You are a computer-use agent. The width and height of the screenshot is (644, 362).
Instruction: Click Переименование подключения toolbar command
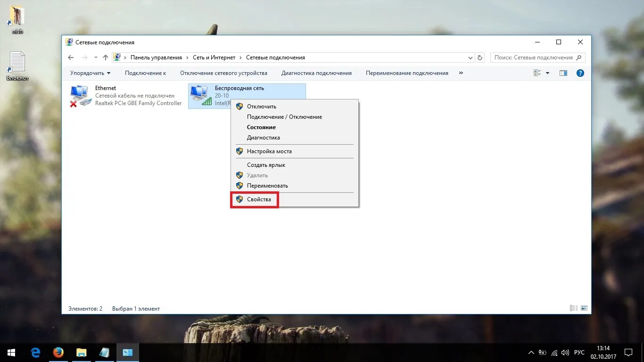(x=407, y=73)
